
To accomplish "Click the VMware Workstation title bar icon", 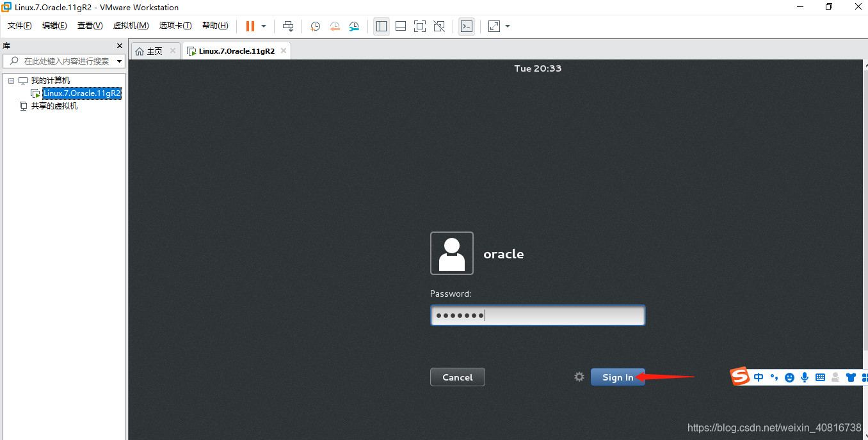I will (x=7, y=7).
